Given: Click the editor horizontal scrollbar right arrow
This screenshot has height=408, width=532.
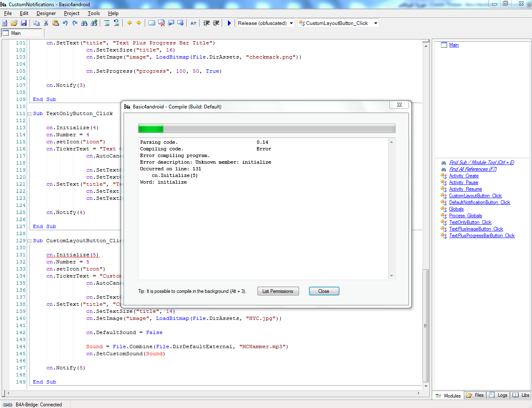Looking at the screenshot, I should coord(419,393).
